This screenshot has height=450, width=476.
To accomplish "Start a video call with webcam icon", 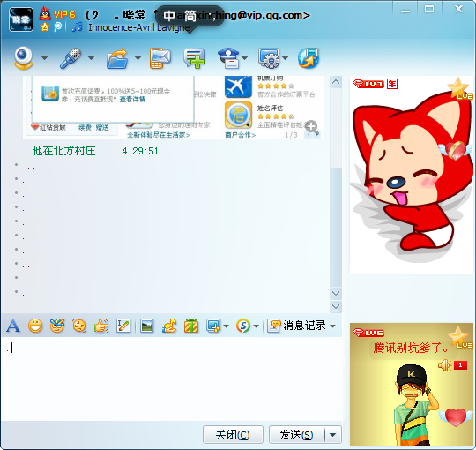I will coord(24,57).
